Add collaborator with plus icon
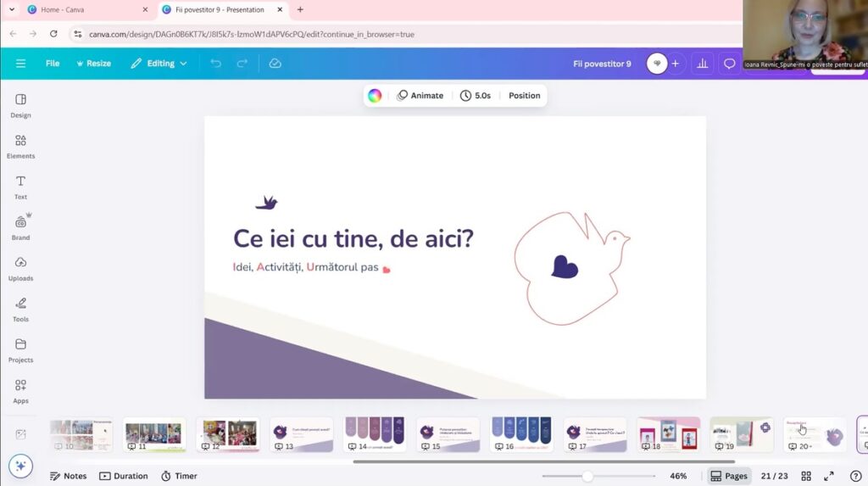 tap(676, 64)
